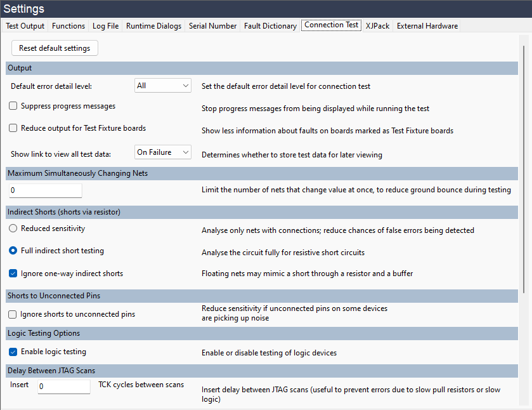Expand Default error detail level dropdown
Image resolution: width=532 pixels, height=410 pixels.
[x=163, y=86]
